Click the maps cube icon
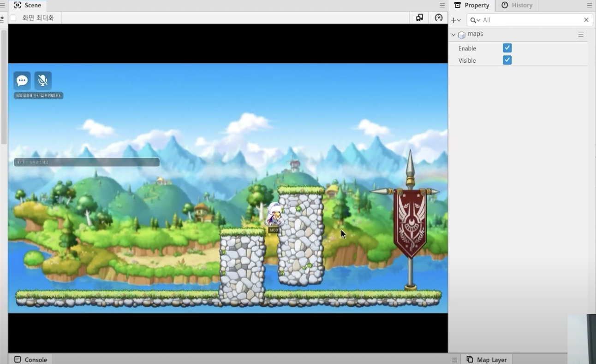This screenshot has height=364, width=596. pyautogui.click(x=461, y=35)
